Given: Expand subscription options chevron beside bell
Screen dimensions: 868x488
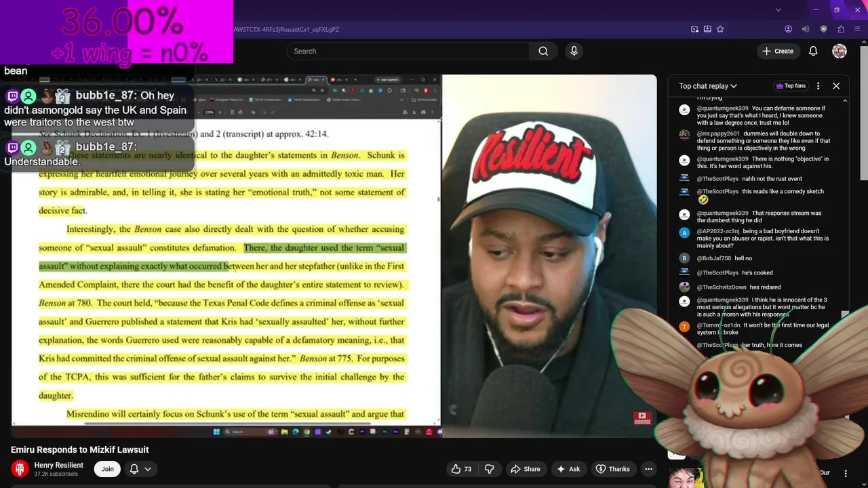Looking at the screenshot, I should coord(148,469).
